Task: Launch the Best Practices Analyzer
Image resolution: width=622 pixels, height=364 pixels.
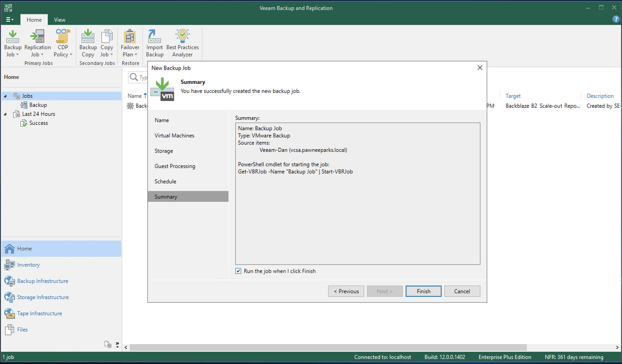Action: pyautogui.click(x=182, y=43)
